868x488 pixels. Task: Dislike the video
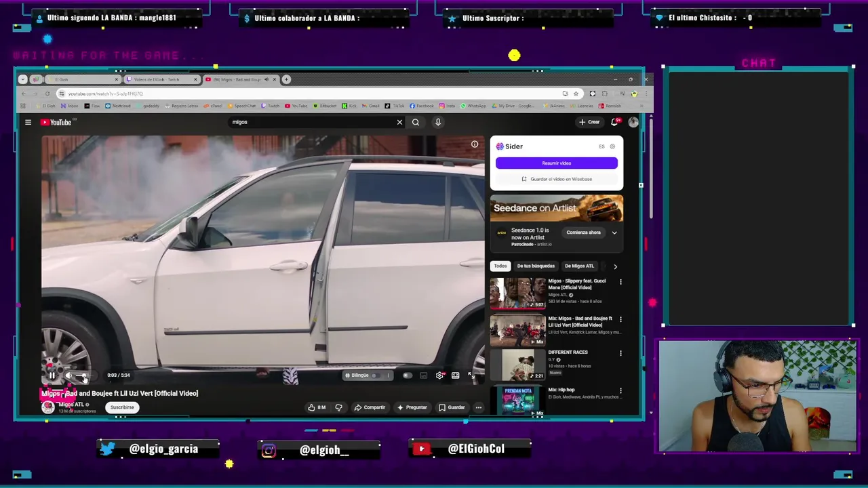click(x=338, y=407)
